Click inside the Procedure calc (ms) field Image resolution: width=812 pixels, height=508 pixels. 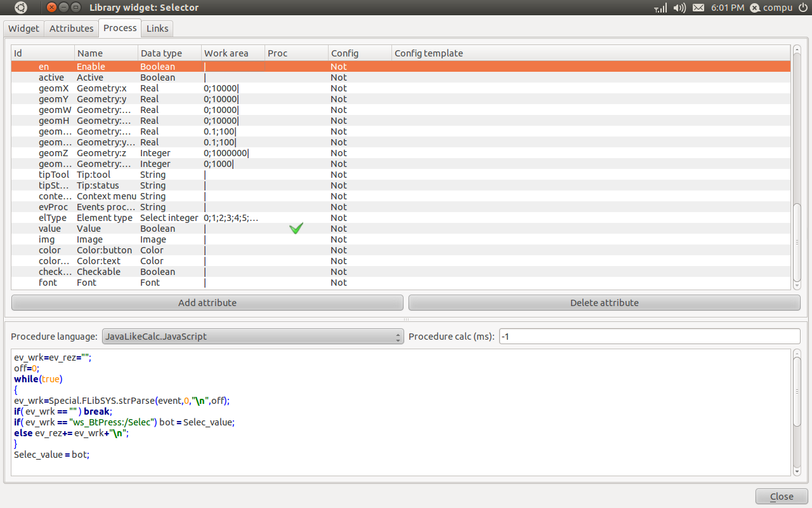(x=649, y=337)
